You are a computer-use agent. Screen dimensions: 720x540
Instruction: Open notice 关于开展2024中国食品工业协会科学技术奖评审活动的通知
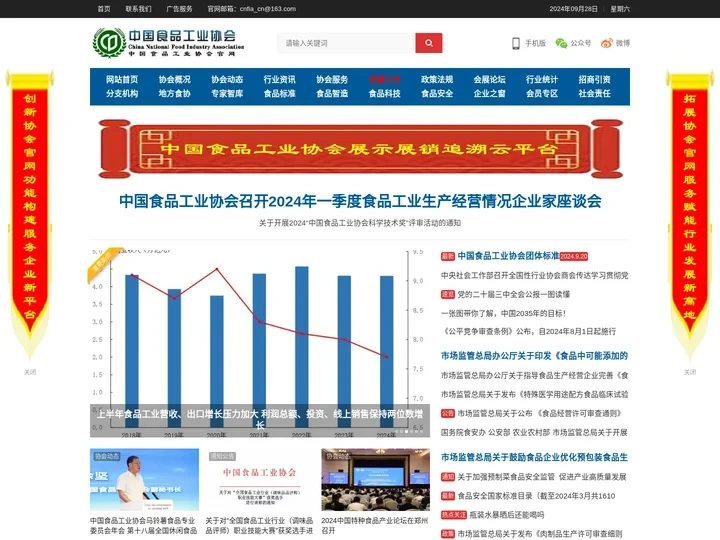click(360, 223)
